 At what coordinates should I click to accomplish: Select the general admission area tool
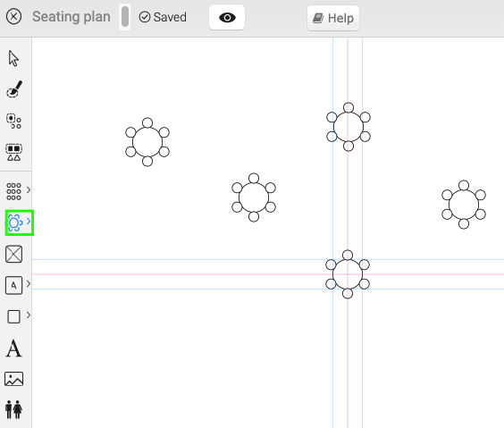[13, 285]
